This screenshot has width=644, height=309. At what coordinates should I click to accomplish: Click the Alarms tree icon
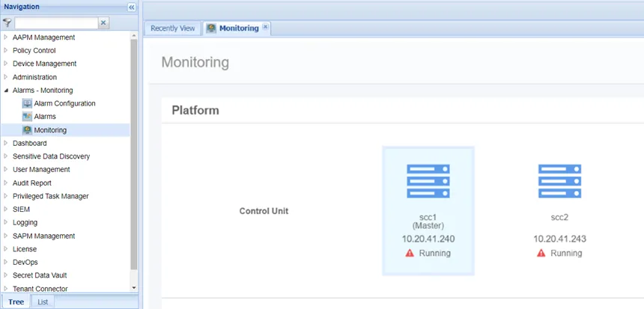point(27,117)
